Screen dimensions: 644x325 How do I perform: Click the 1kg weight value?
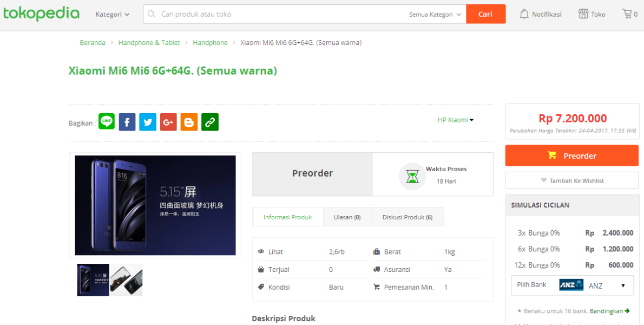pos(449,252)
